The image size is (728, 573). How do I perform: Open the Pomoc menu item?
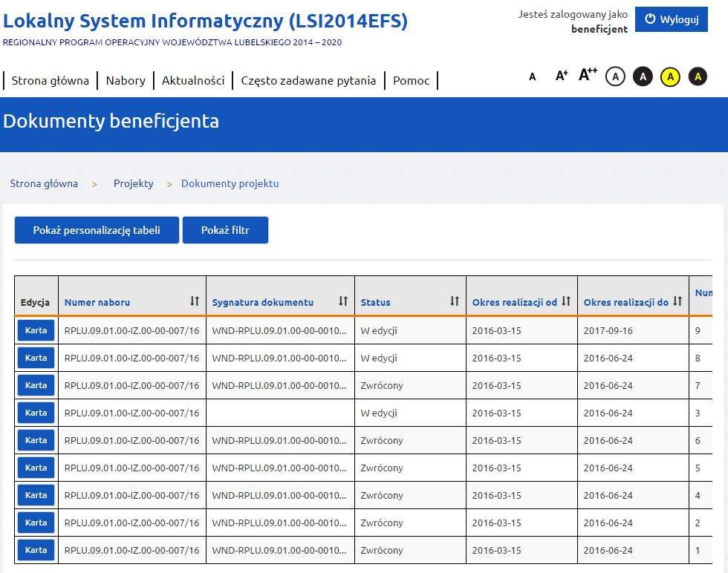[412, 81]
